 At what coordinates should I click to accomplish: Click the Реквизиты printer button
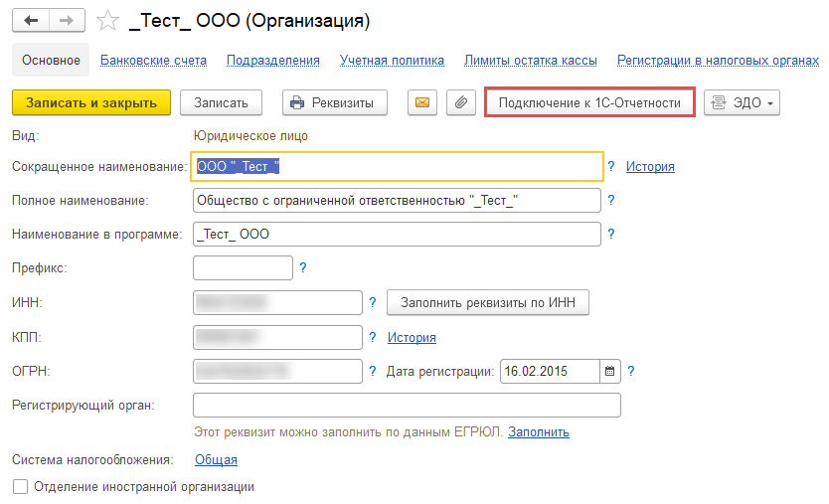coord(334,102)
